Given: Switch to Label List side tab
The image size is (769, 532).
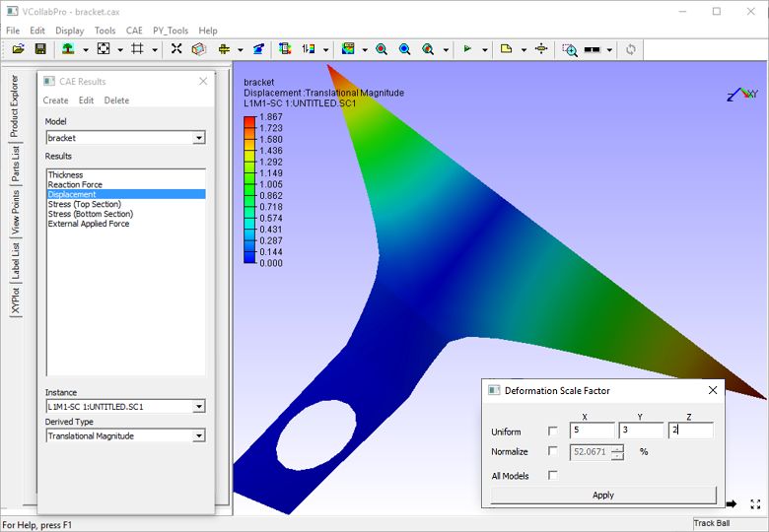Looking at the screenshot, I should coord(15,260).
